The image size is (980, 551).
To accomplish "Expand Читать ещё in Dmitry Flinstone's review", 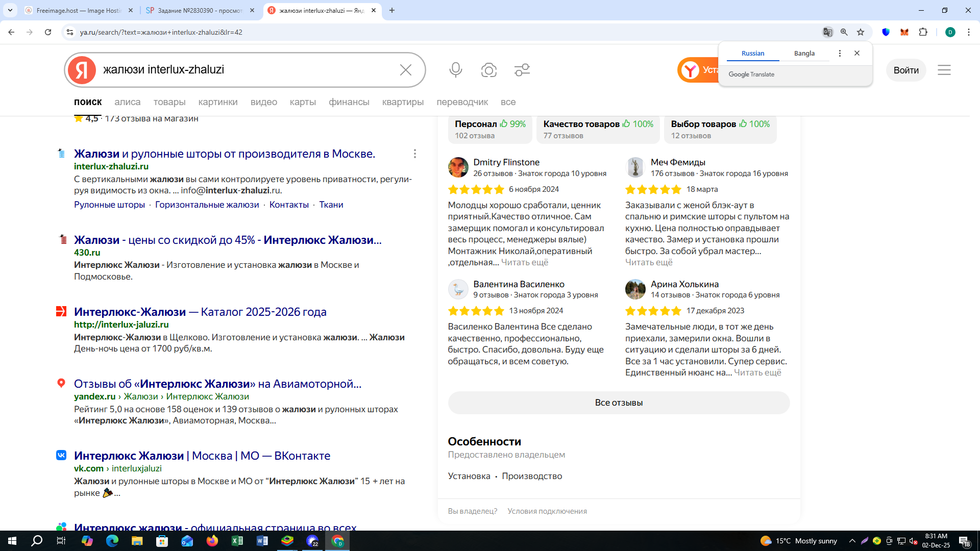I will (524, 262).
